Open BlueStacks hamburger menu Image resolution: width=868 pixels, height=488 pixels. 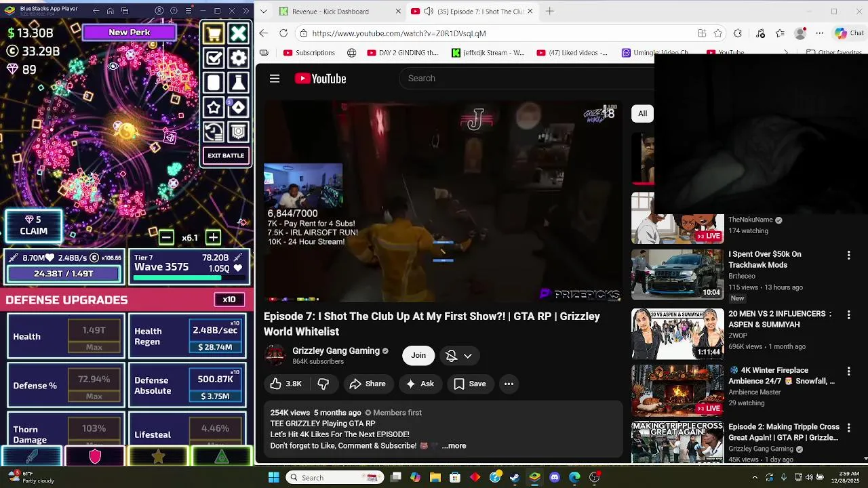pyautogui.click(x=188, y=11)
